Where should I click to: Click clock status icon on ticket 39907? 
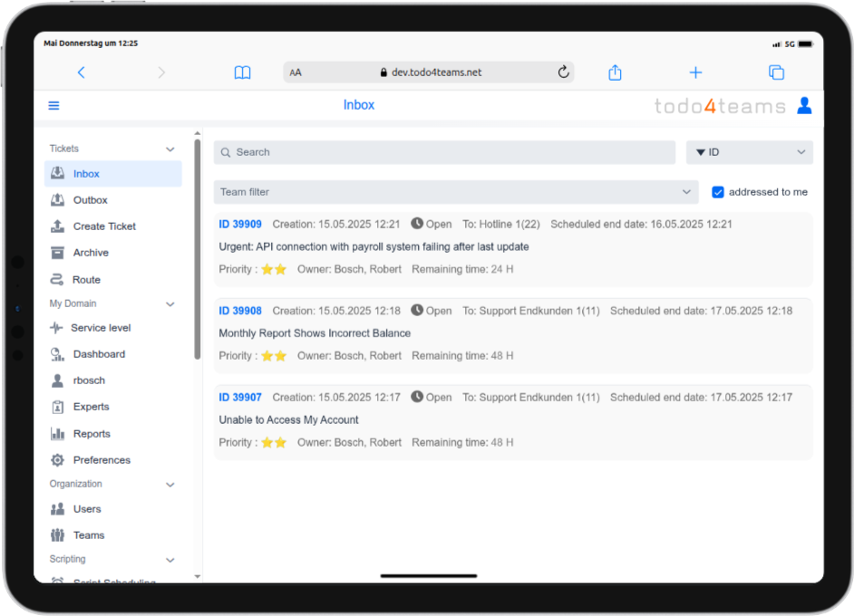pyautogui.click(x=417, y=397)
